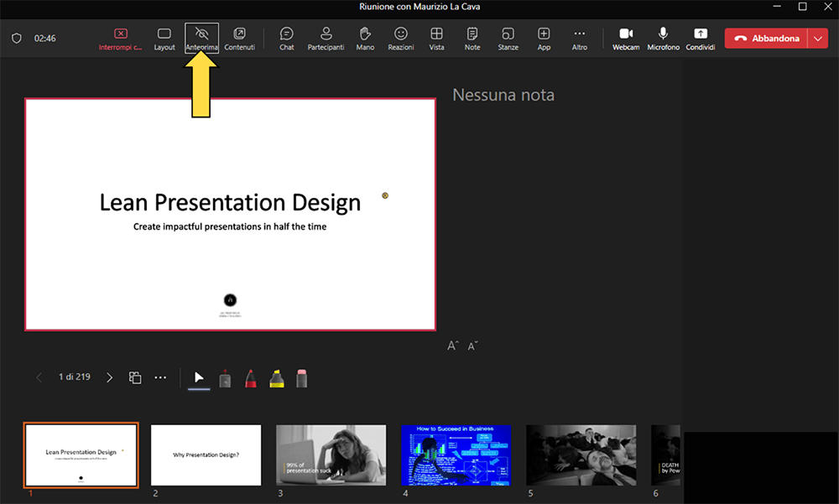Pop out the Contenuti window

(x=239, y=39)
